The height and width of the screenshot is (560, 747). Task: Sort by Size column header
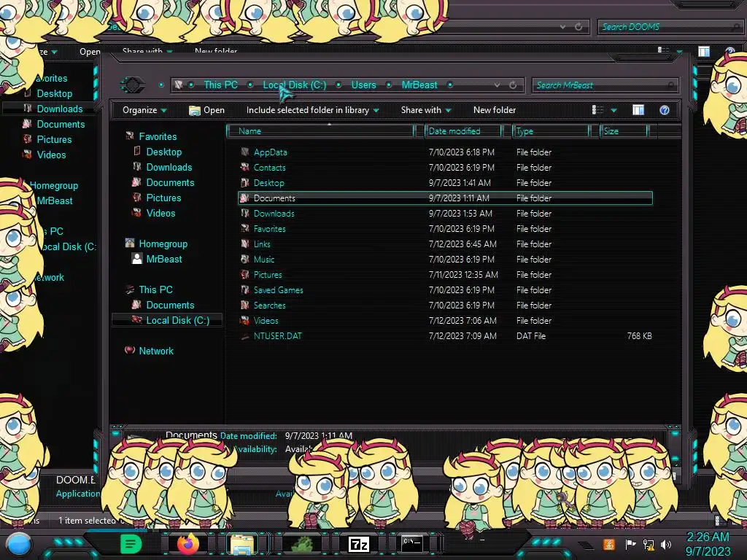(x=623, y=131)
